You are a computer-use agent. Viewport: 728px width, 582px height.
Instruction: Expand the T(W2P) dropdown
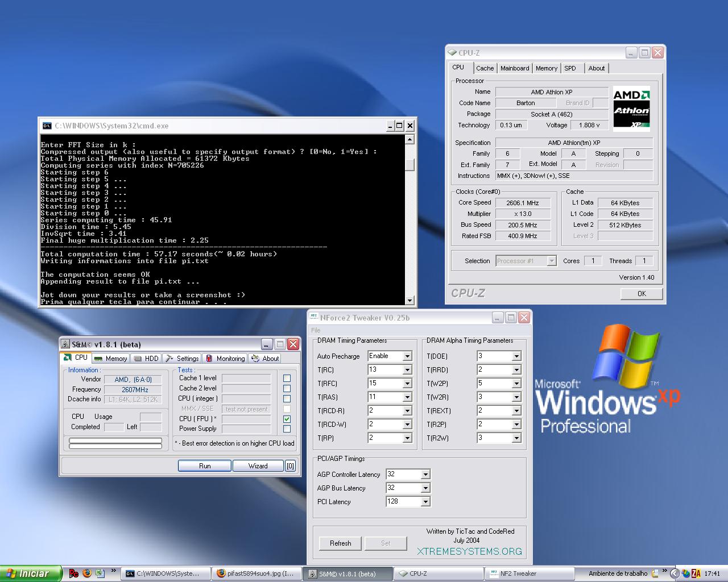coord(516,384)
